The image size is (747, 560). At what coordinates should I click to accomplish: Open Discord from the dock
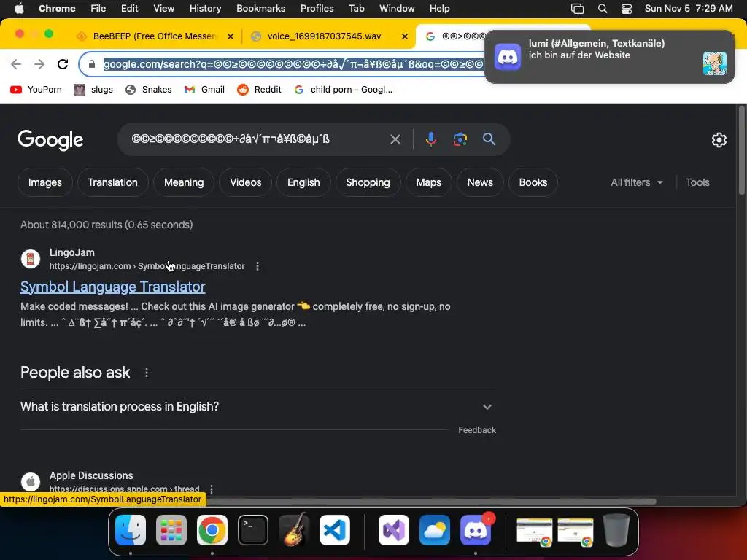click(x=476, y=530)
